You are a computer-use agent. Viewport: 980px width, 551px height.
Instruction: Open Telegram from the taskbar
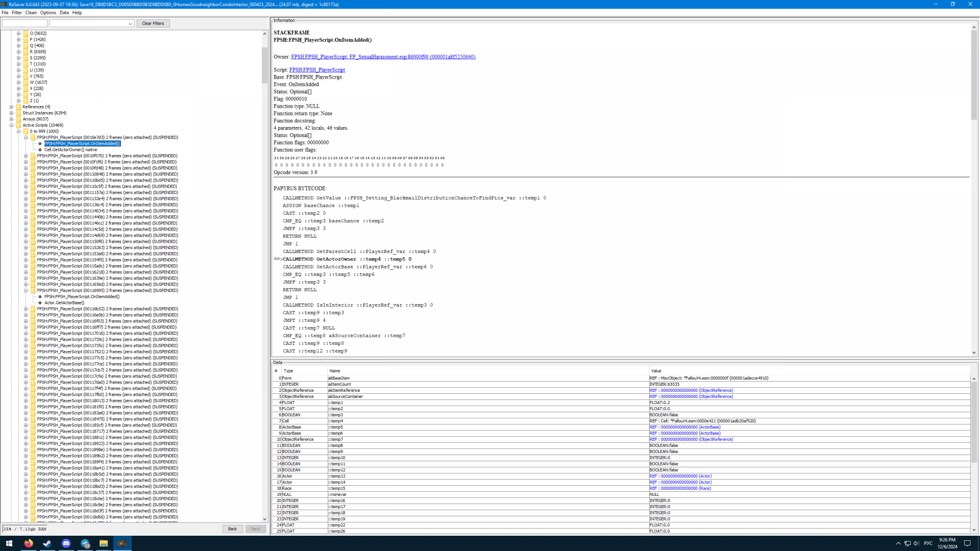(85, 543)
